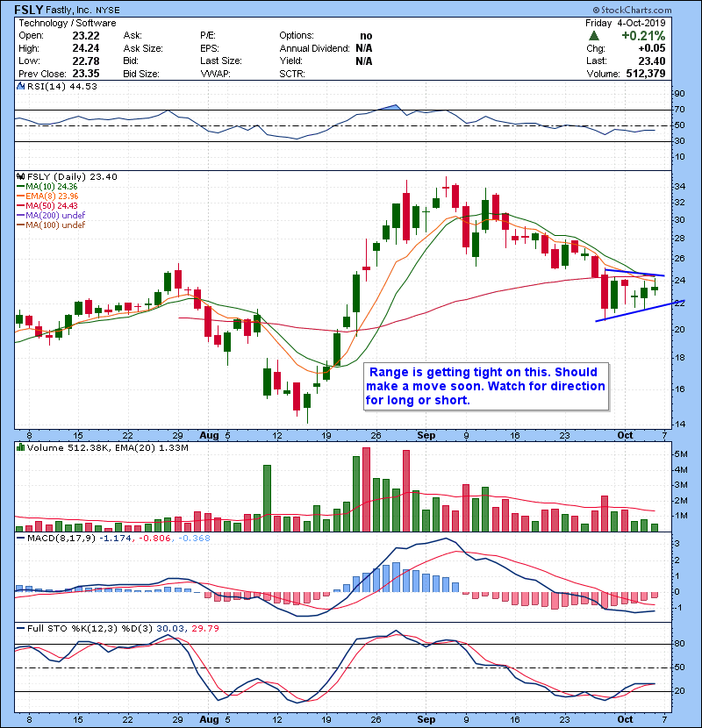This screenshot has width=702, height=728.
Task: Click the MACD value -1.174
Action: 115,539
